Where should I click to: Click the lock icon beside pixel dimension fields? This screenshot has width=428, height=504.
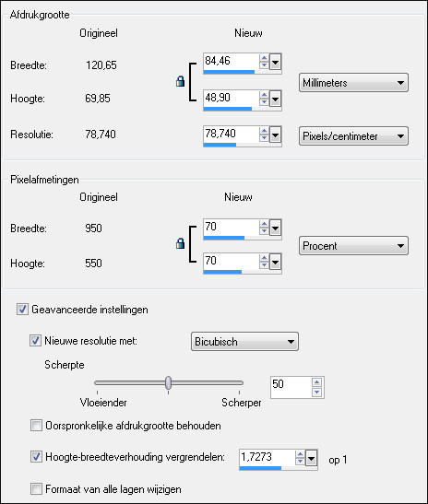coord(180,243)
